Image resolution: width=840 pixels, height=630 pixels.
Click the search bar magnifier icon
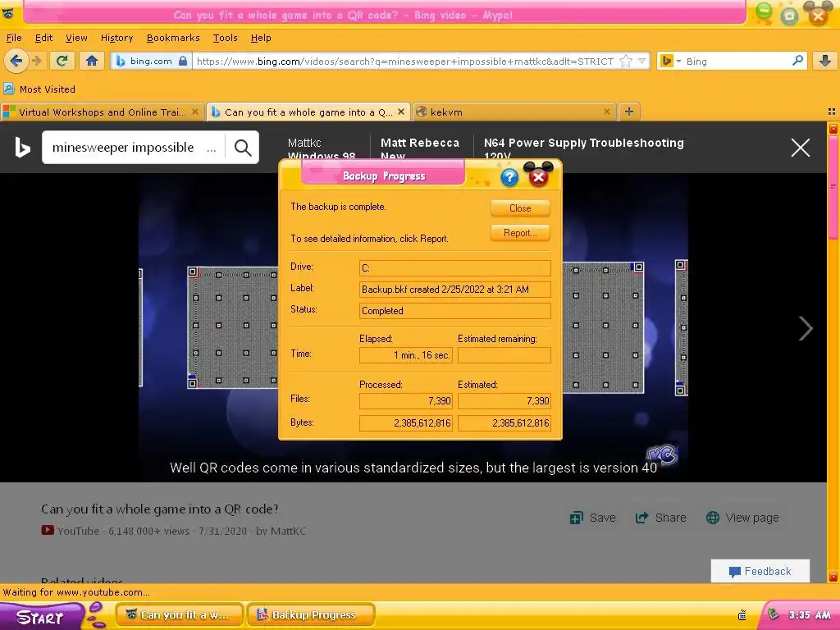797,61
